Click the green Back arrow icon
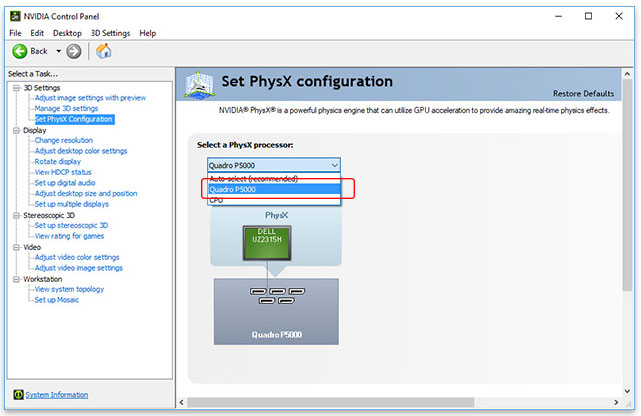Screen dimensions: 641x416 point(19,51)
